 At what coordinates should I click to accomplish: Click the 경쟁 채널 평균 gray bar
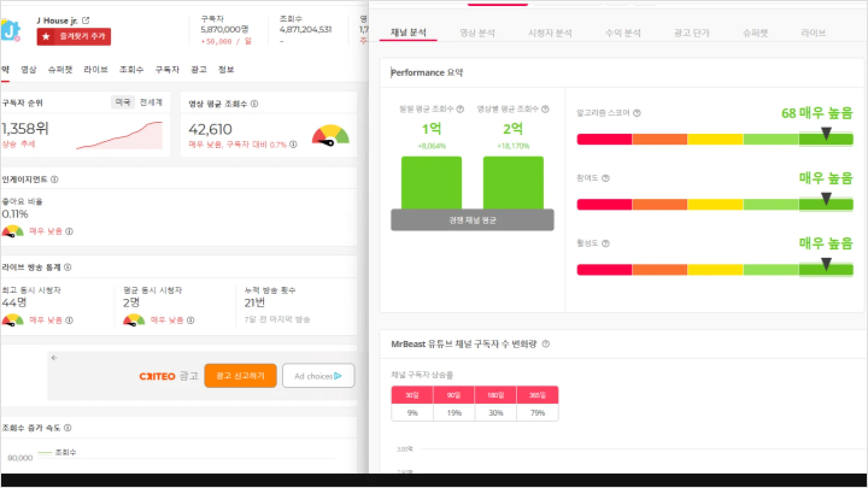[x=472, y=220]
